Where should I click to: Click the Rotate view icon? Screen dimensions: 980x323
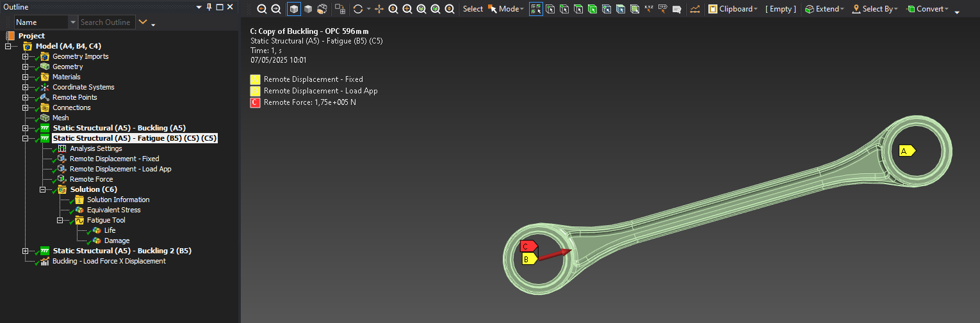coord(358,9)
